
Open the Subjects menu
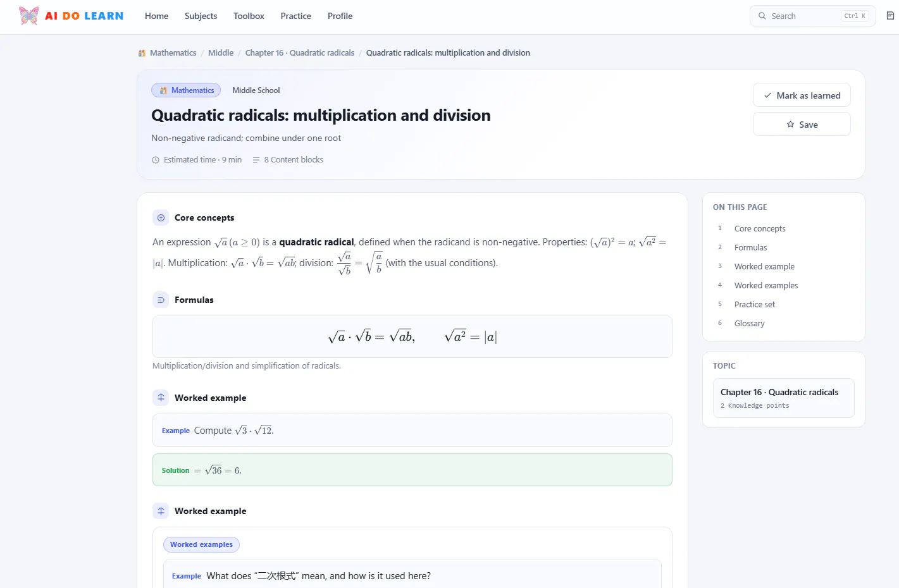201,16
